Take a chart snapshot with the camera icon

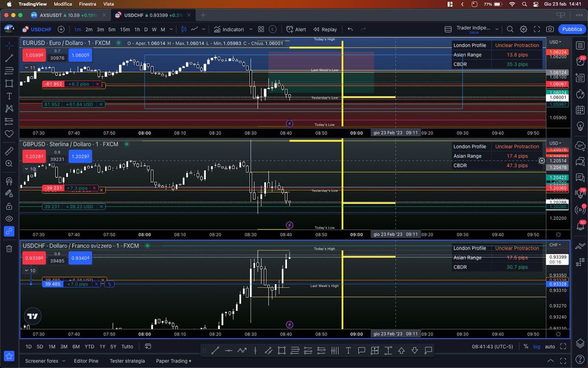[550, 29]
